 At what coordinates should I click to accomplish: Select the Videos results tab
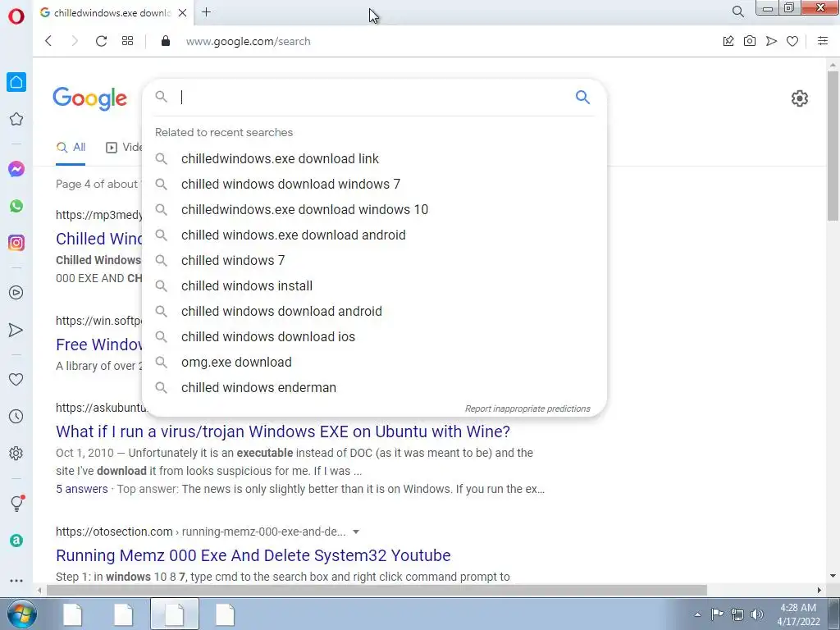coord(125,148)
